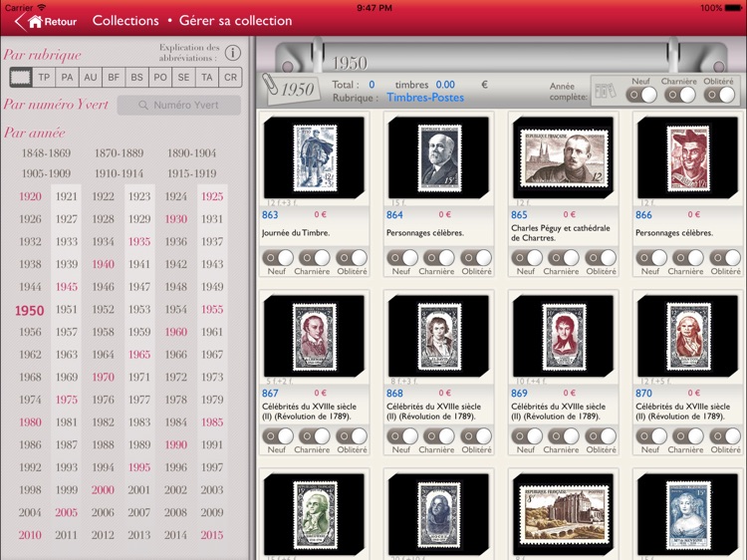Open stamp 863 Journée du Timbre thumbnail
Image resolution: width=747 pixels, height=560 pixels.
click(x=314, y=157)
